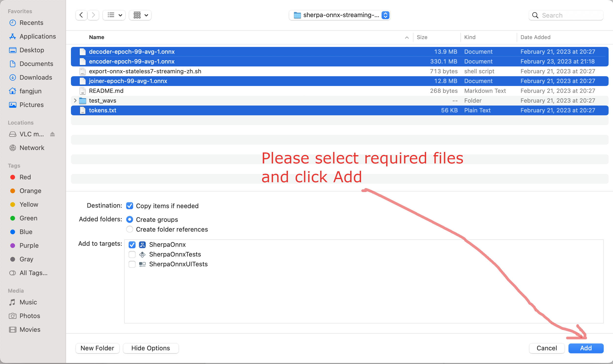The image size is (613, 364).
Task: Open Recents in the sidebar
Action: (x=26, y=22)
